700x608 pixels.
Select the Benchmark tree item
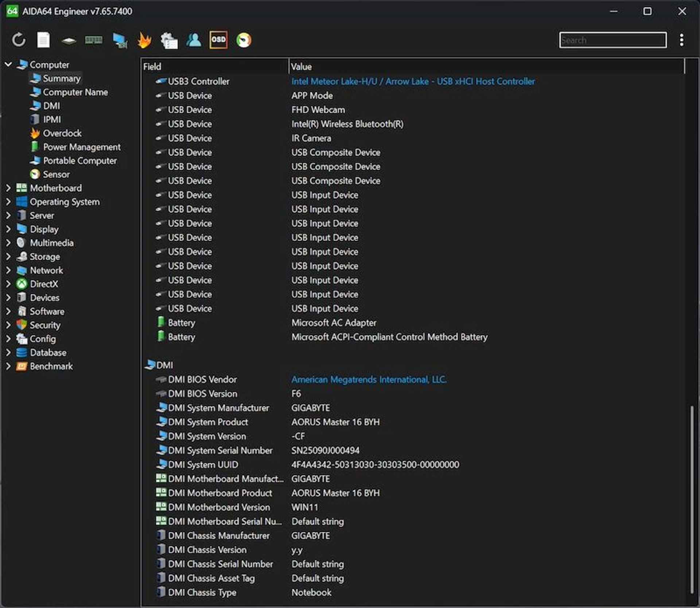pos(44,366)
